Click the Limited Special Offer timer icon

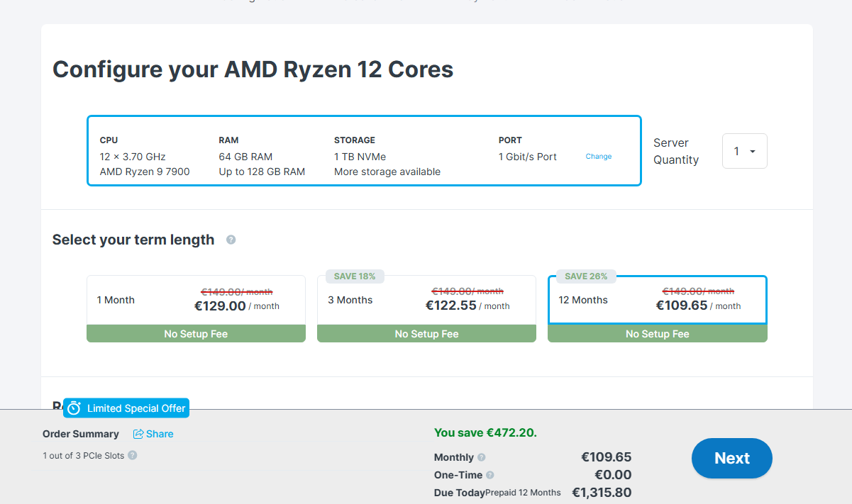[74, 408]
